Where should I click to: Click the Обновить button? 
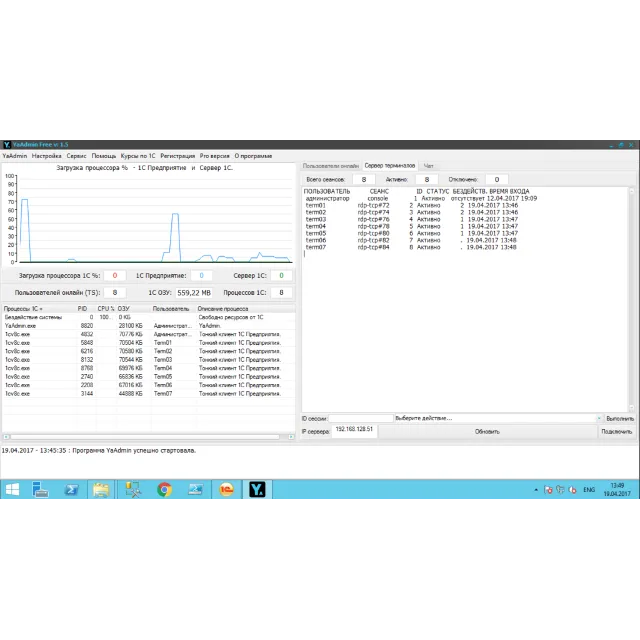[487, 431]
